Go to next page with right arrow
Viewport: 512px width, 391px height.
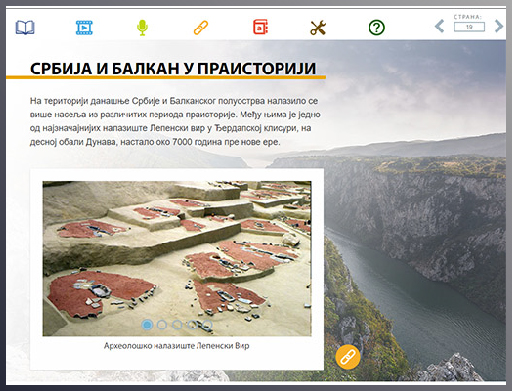coord(499,26)
